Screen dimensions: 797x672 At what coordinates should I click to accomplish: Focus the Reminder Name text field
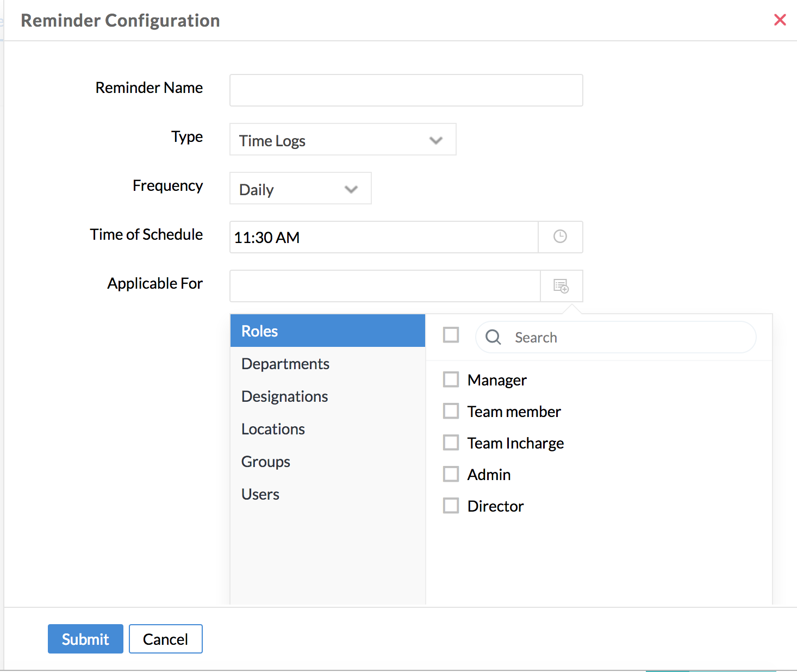click(406, 90)
